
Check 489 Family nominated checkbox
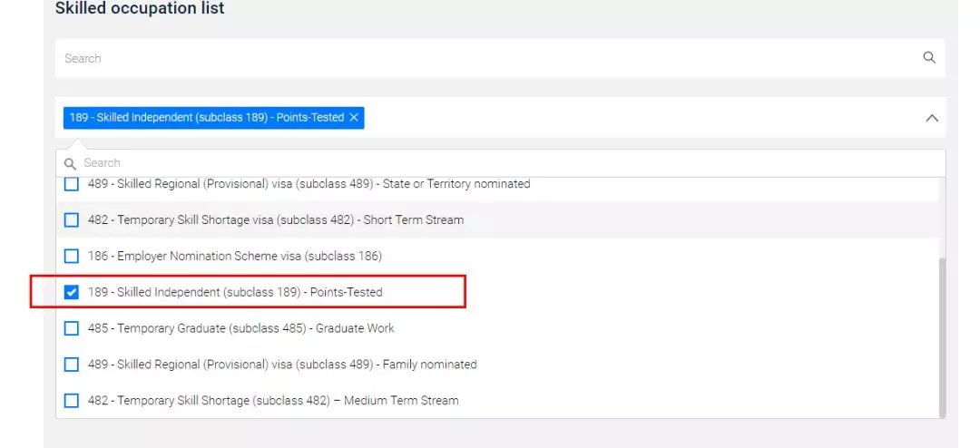[72, 365]
